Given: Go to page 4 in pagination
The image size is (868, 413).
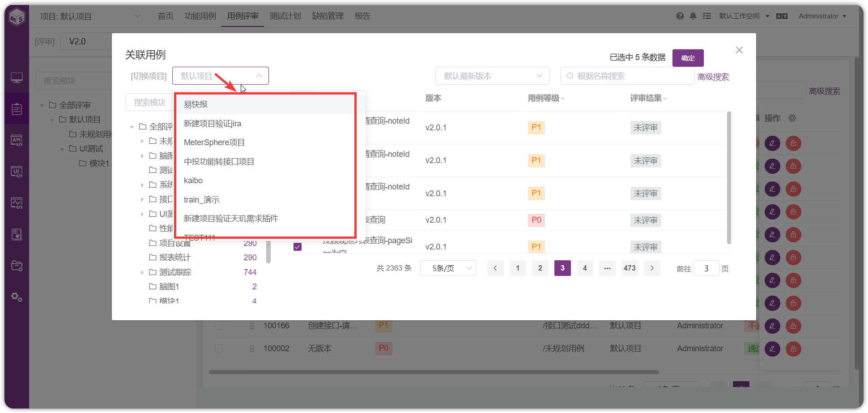Looking at the screenshot, I should coord(585,268).
